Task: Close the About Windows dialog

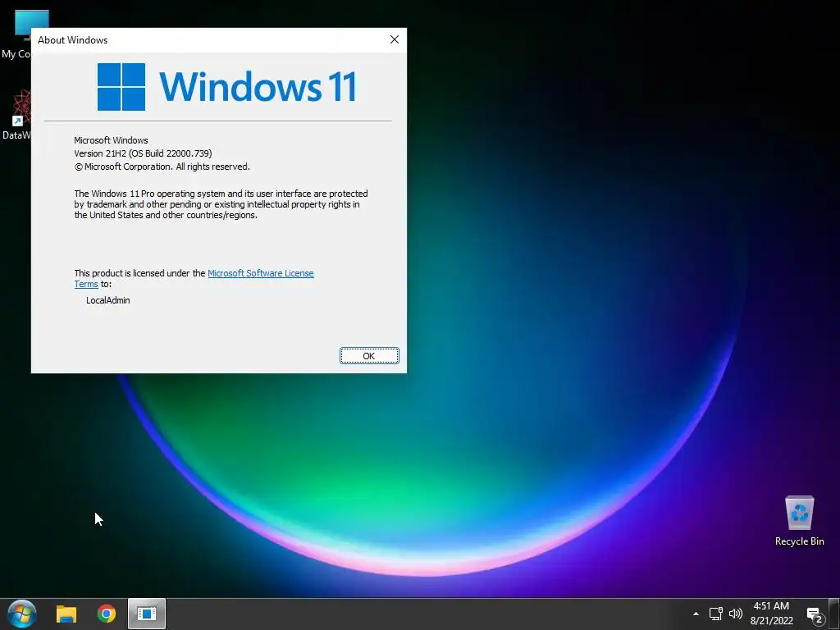Action: pyautogui.click(x=395, y=39)
